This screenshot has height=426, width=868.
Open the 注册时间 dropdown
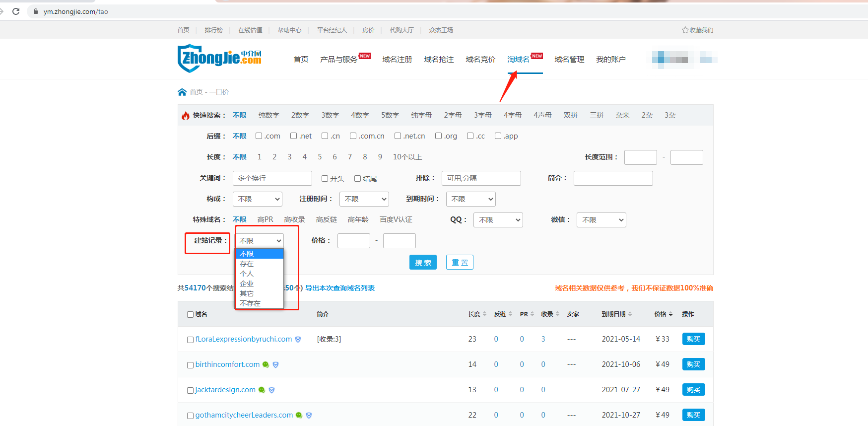[364, 199]
